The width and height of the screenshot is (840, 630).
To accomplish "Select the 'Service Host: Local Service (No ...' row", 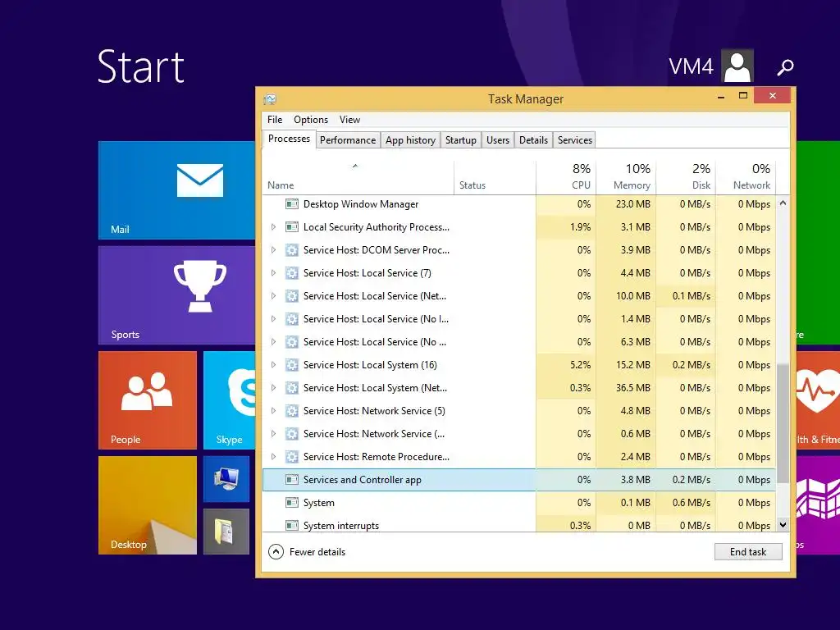I will (x=519, y=342).
